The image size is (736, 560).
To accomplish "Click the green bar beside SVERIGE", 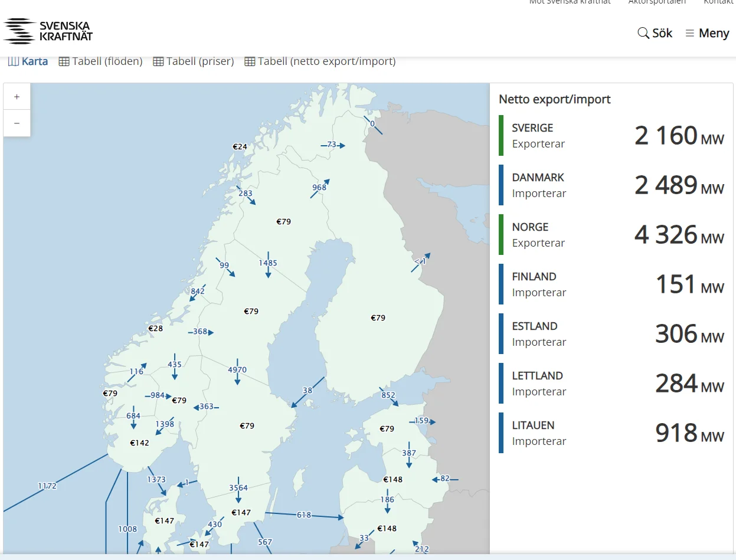I will pos(501,136).
